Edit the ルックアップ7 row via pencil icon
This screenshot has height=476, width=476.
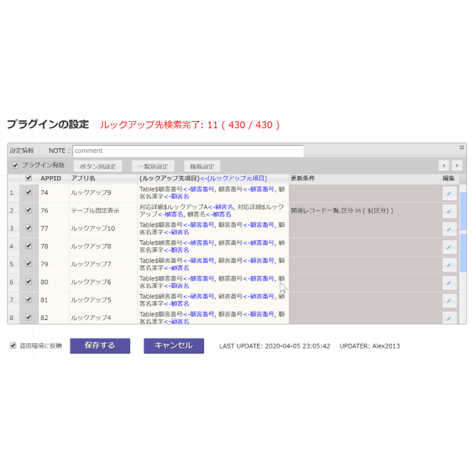click(449, 265)
